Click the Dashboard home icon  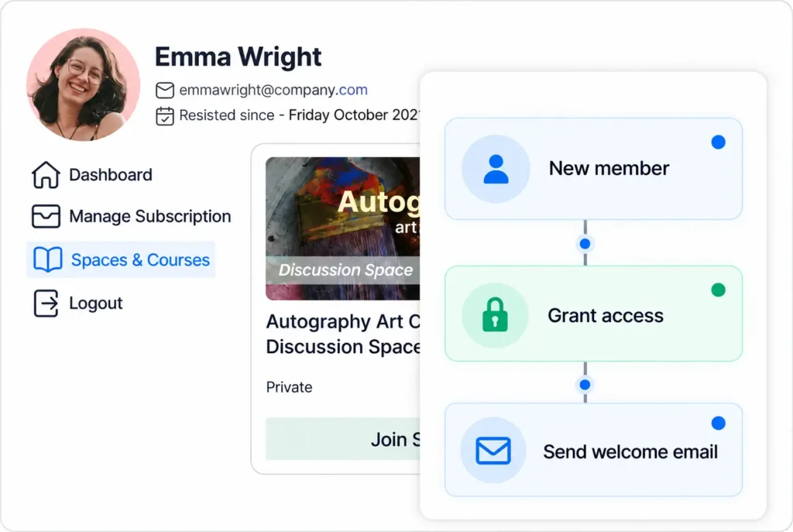click(46, 175)
